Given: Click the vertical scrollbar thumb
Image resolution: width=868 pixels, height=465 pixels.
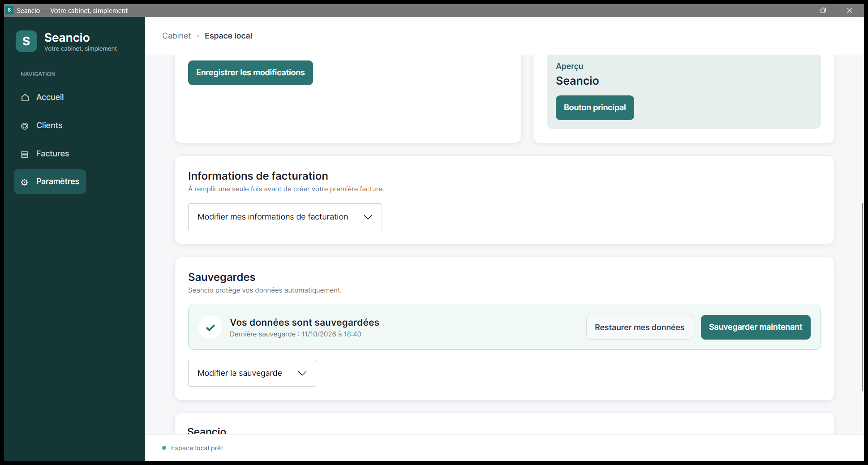Looking at the screenshot, I should pyautogui.click(x=862, y=297).
